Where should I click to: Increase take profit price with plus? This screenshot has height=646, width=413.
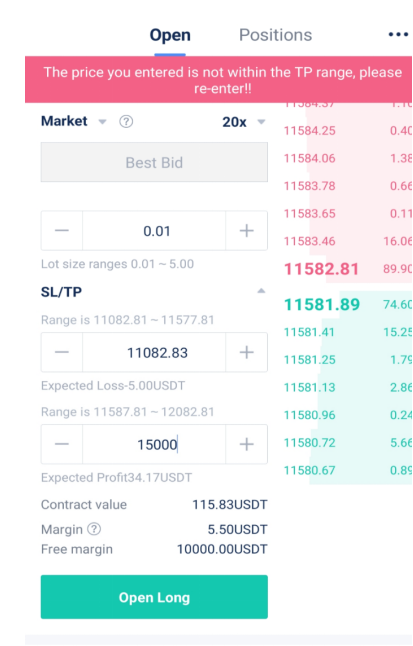click(x=246, y=444)
